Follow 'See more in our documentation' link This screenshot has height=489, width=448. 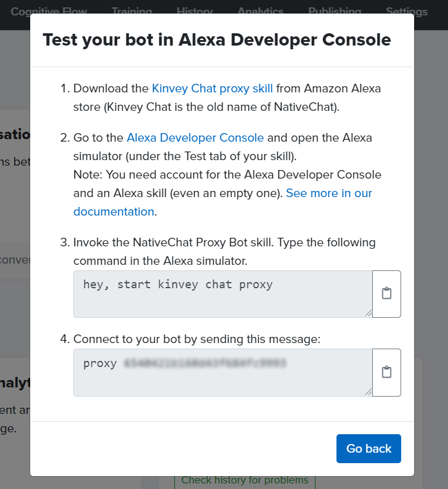222,202
